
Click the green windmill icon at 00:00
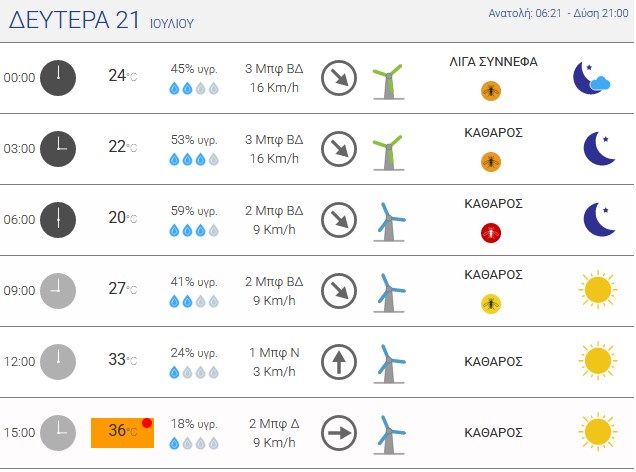(389, 82)
